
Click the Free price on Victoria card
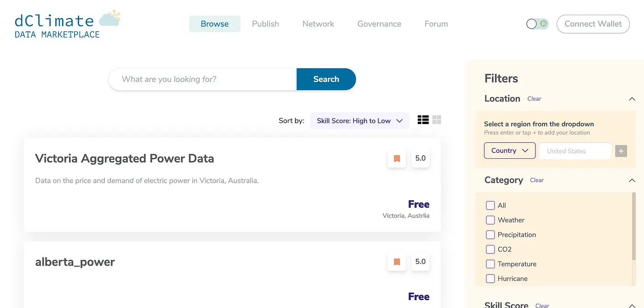tap(419, 204)
